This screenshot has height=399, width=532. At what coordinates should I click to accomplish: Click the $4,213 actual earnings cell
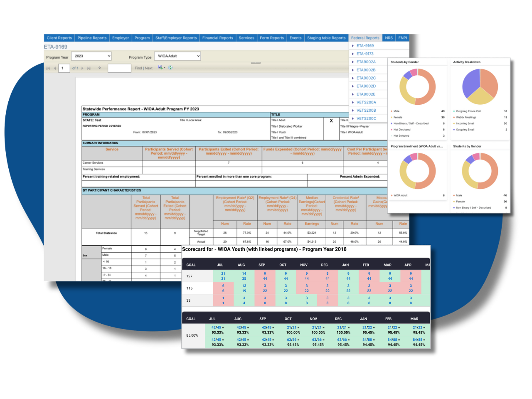tap(312, 241)
